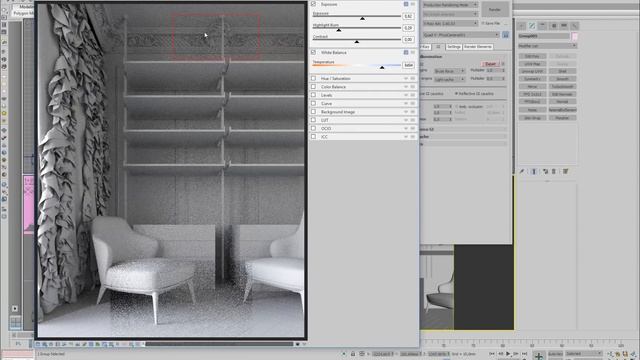
Task: Click the Temperature slider handle
Action: coord(382,67)
